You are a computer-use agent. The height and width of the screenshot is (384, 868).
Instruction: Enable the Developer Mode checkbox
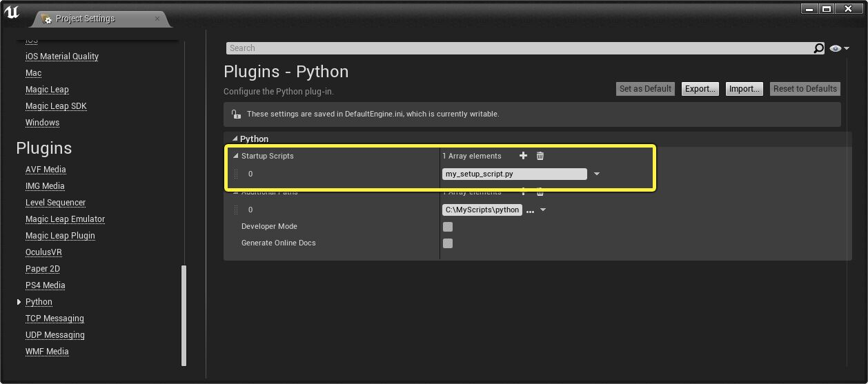click(448, 227)
